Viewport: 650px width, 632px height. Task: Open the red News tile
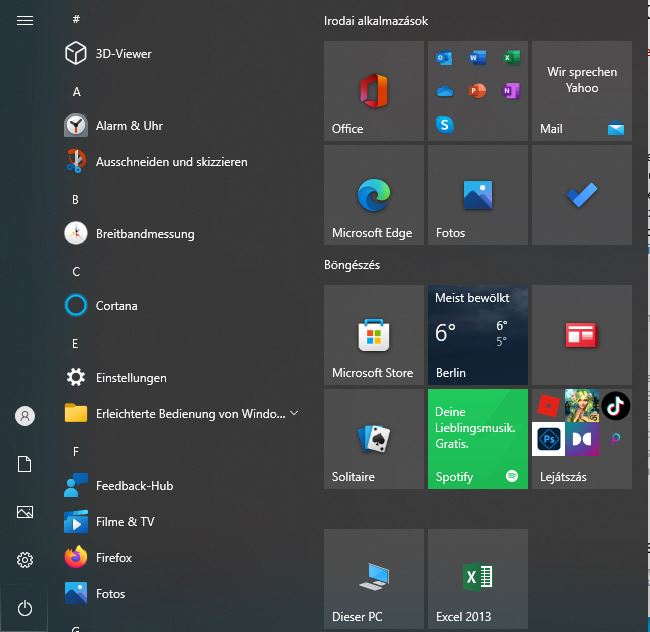[x=582, y=335]
